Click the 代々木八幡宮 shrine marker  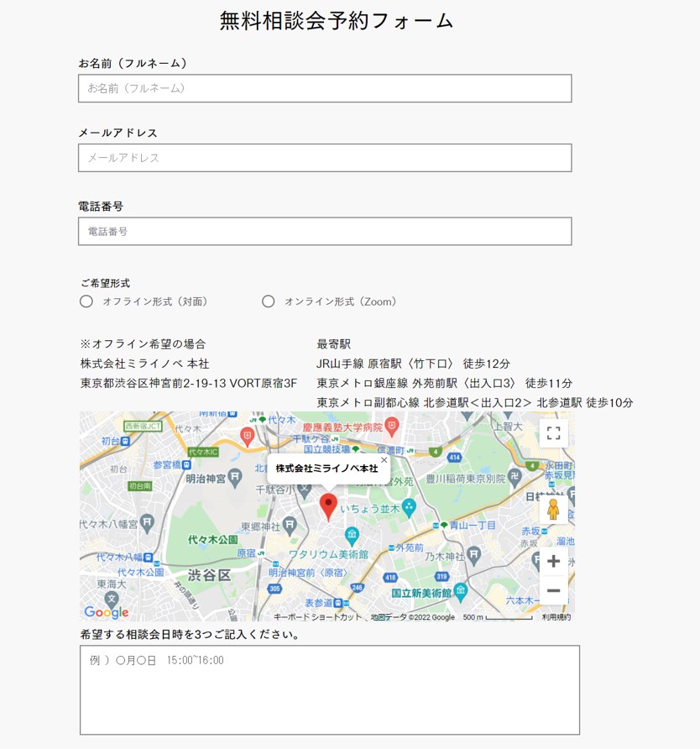pos(147,523)
